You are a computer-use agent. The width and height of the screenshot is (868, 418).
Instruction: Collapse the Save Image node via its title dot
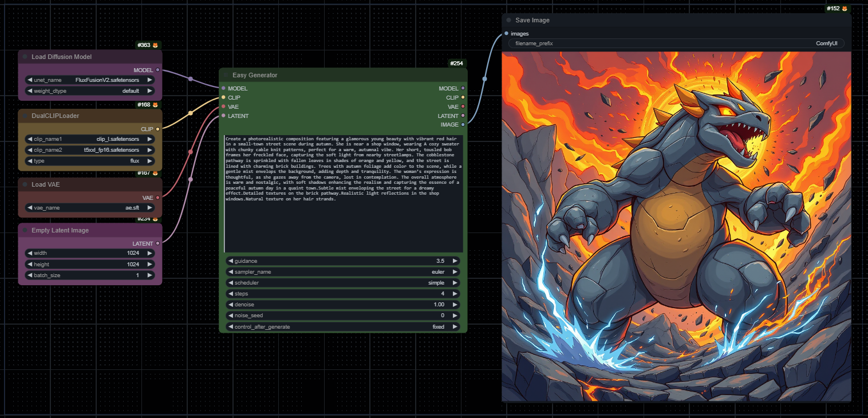coord(508,20)
